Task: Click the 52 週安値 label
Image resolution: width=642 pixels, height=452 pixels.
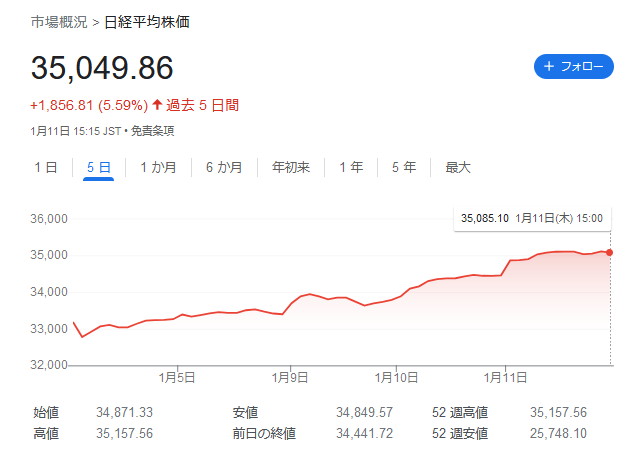Action: tap(460, 433)
